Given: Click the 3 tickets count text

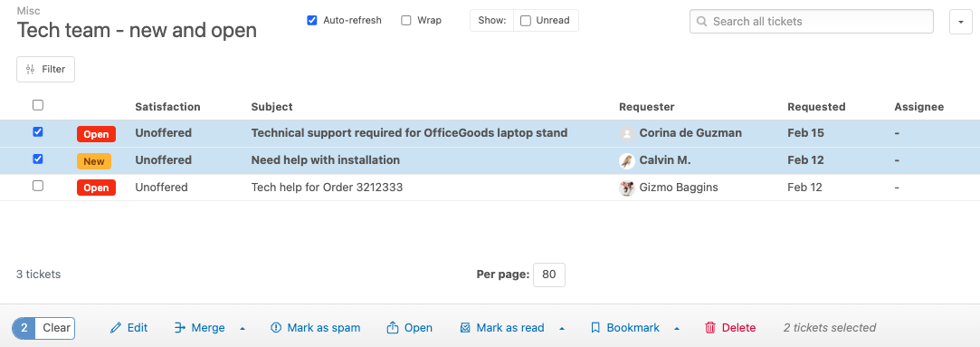Looking at the screenshot, I should [38, 275].
